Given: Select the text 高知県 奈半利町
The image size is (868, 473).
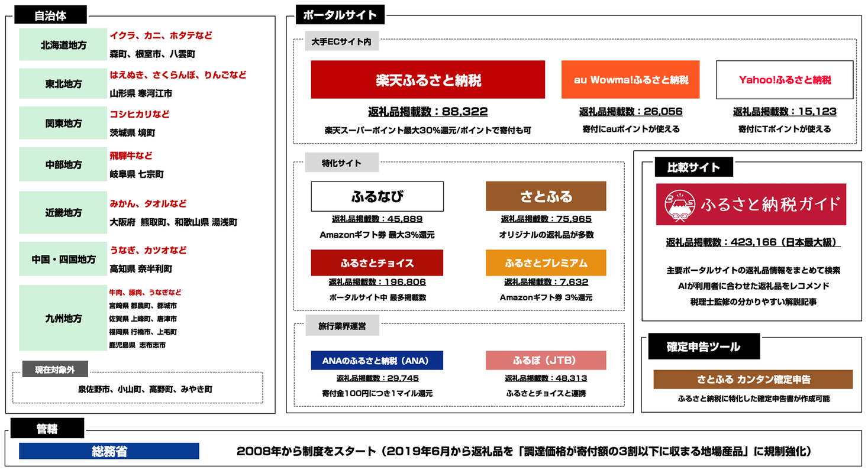Looking at the screenshot, I should pos(141,269).
